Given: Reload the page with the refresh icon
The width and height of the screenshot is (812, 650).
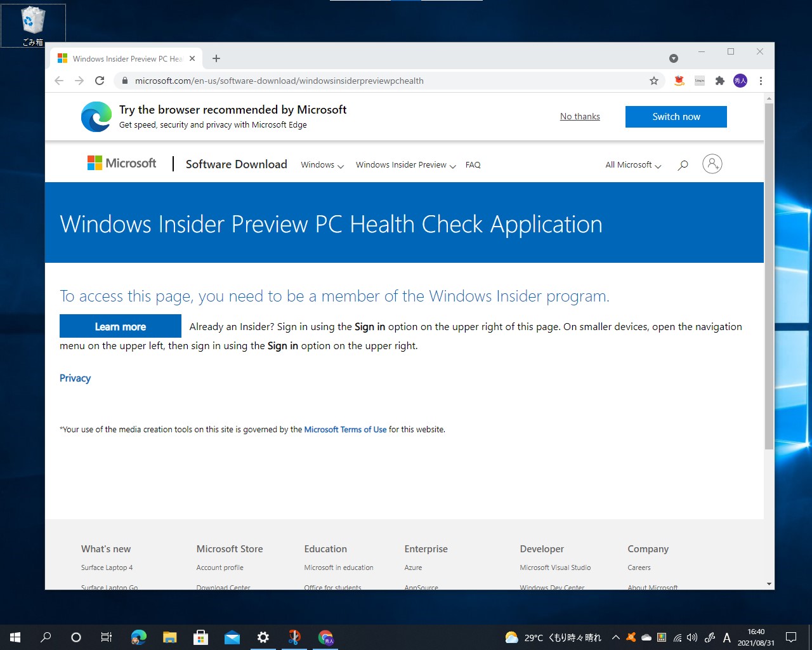Looking at the screenshot, I should (x=100, y=81).
